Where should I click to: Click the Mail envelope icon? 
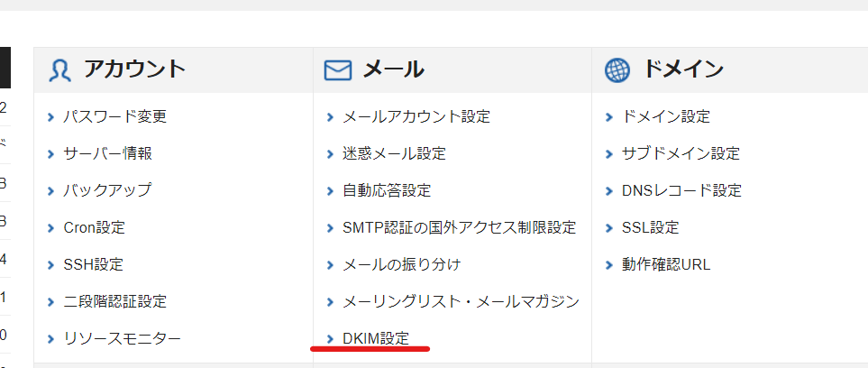point(337,70)
